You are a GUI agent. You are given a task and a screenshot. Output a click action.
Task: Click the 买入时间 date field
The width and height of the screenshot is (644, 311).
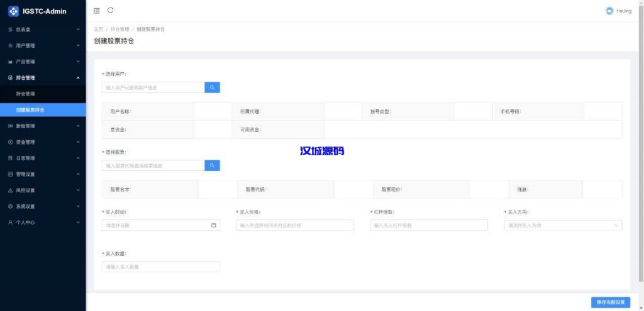point(161,226)
